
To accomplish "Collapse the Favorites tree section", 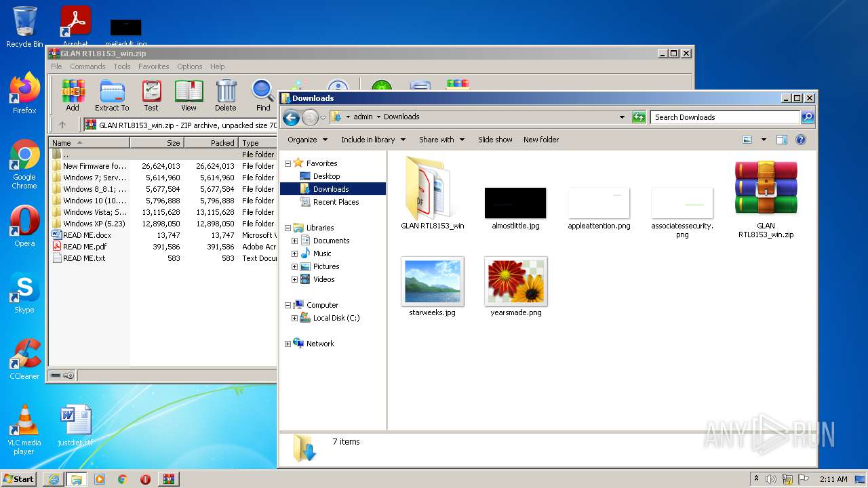I will [288, 163].
